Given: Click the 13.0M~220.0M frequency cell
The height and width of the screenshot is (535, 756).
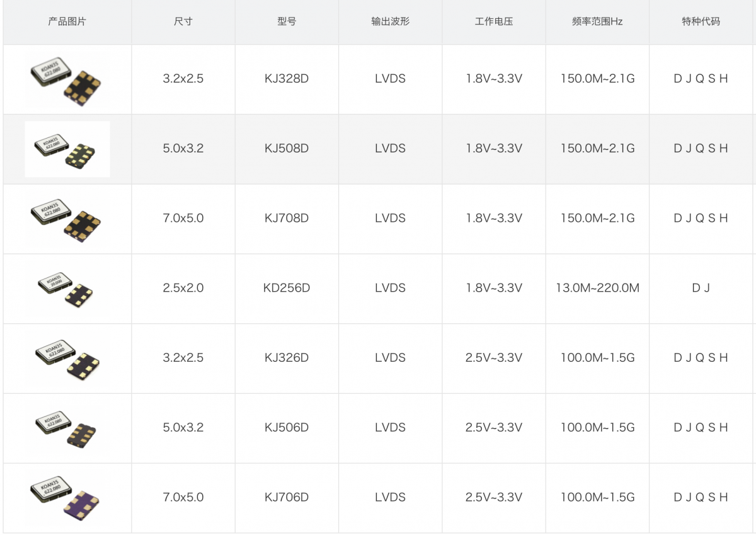Looking at the screenshot, I should pos(597,288).
